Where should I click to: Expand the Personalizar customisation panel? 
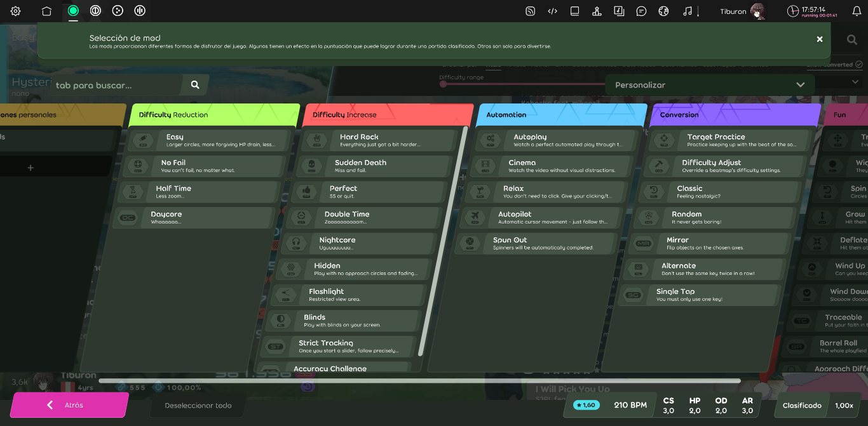[x=710, y=85]
